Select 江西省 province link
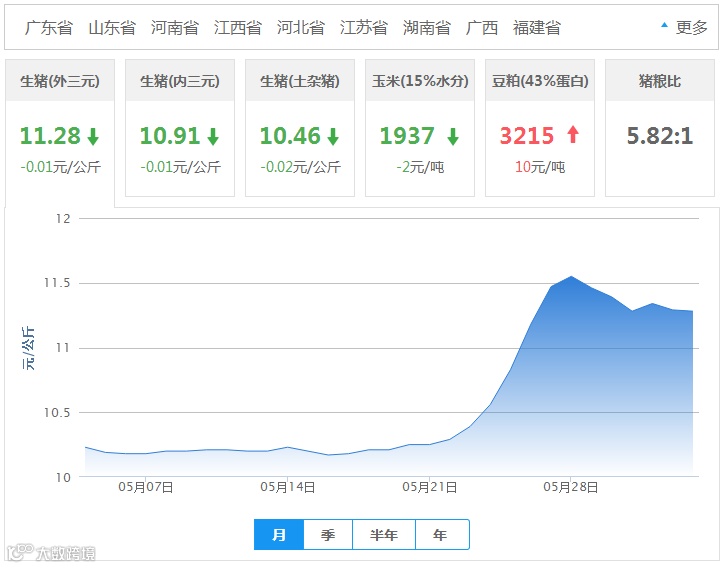This screenshot has height=568, width=722. [238, 28]
